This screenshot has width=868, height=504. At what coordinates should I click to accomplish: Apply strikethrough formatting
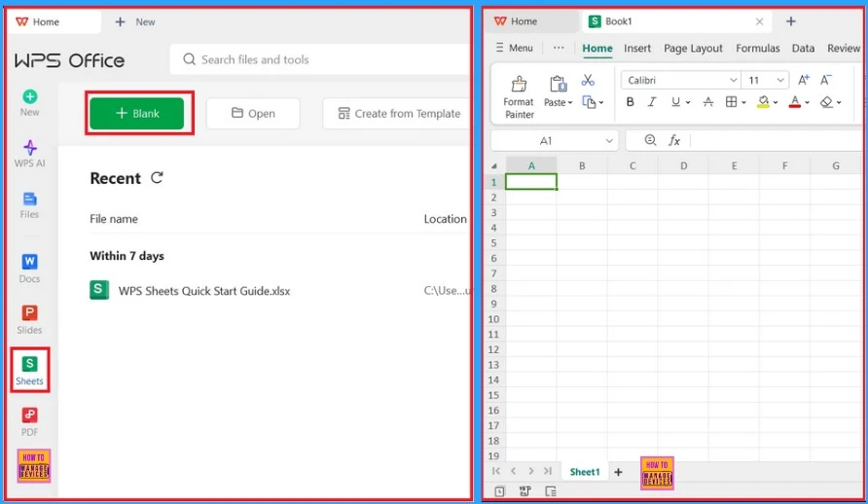click(x=708, y=102)
